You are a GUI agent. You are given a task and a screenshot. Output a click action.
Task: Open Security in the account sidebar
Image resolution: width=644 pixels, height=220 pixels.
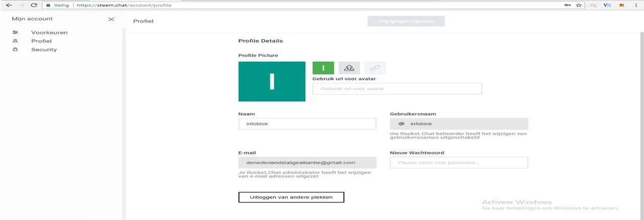(44, 50)
